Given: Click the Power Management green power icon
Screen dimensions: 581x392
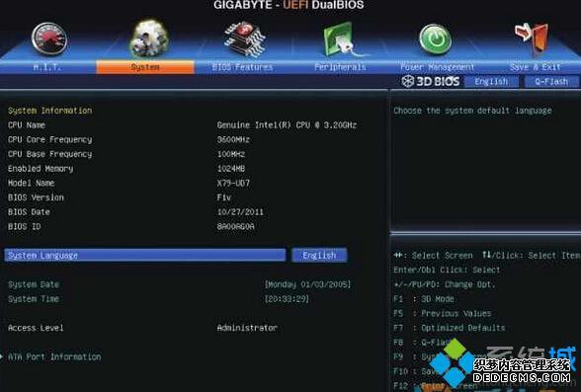Looking at the screenshot, I should coord(436,39).
